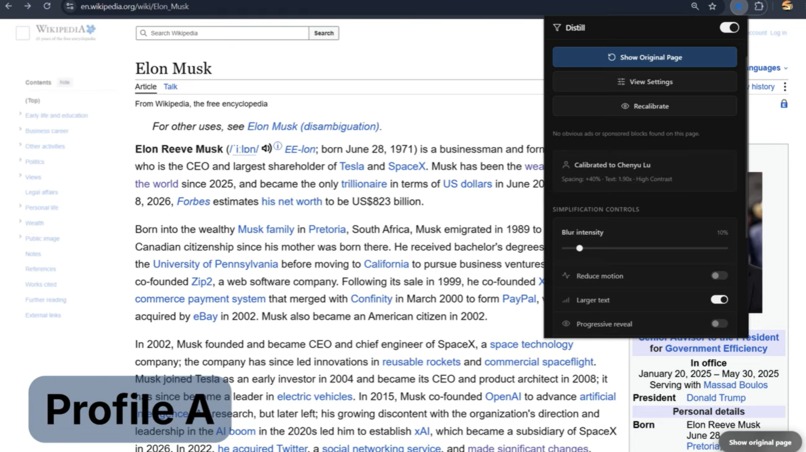Expand Early life and education section
Screen dimensions: 806x452
21,114
